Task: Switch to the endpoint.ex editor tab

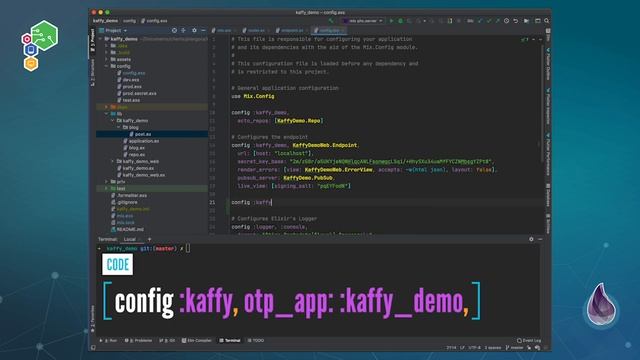Action: pos(292,31)
